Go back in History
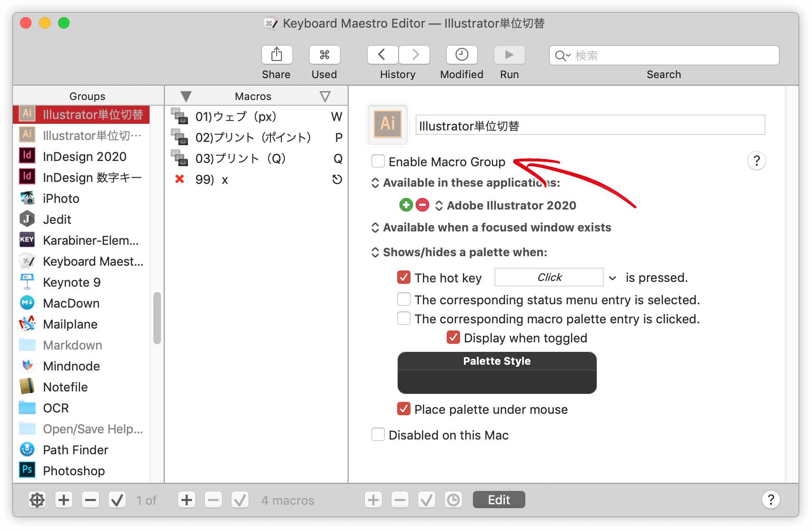This screenshot has height=530, width=812. click(382, 55)
